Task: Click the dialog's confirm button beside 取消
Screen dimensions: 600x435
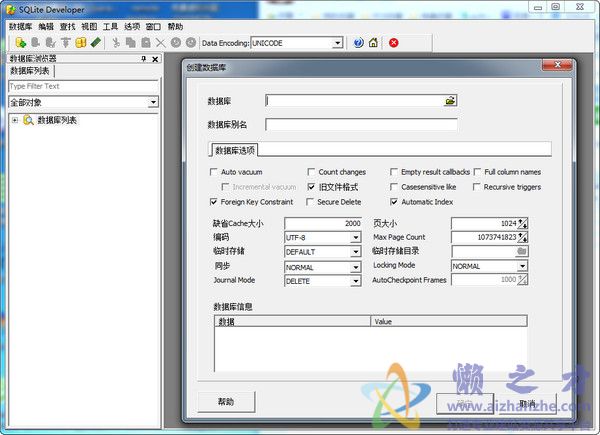Action: 465,403
